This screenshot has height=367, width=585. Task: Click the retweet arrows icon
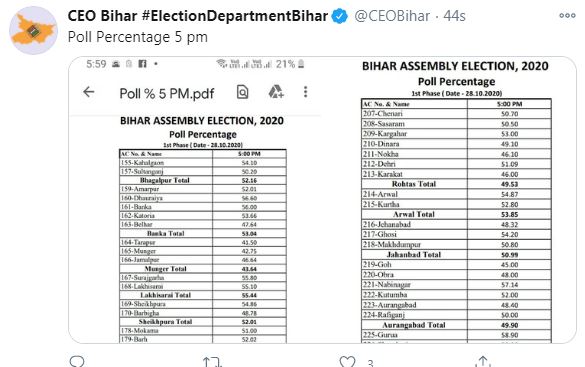(x=212, y=362)
